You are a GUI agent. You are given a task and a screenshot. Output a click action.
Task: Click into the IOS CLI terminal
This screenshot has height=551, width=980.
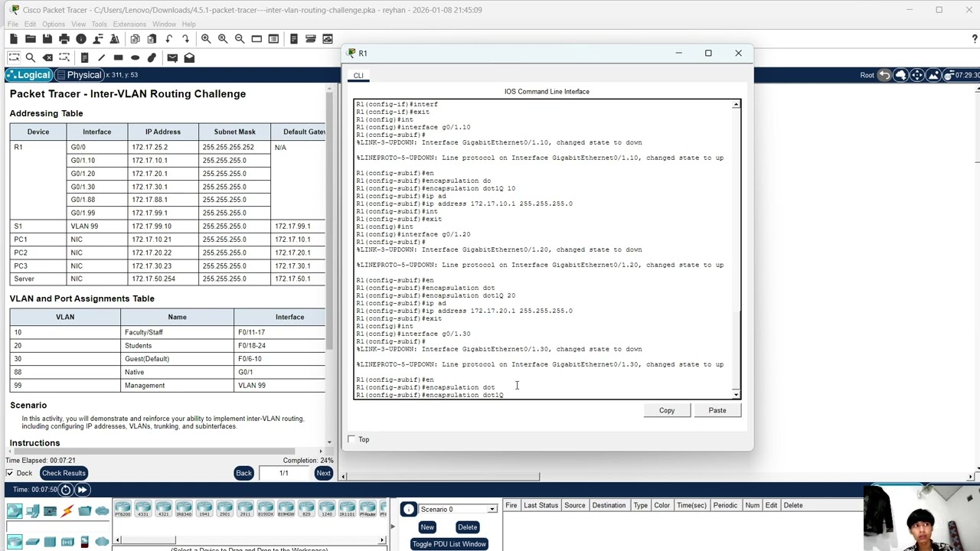pyautogui.click(x=543, y=249)
